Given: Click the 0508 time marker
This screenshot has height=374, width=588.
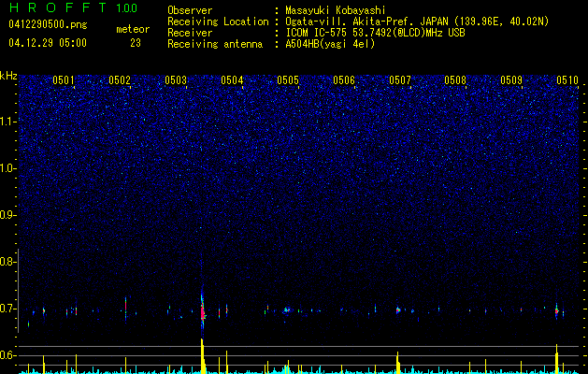Looking at the screenshot, I should [455, 79].
